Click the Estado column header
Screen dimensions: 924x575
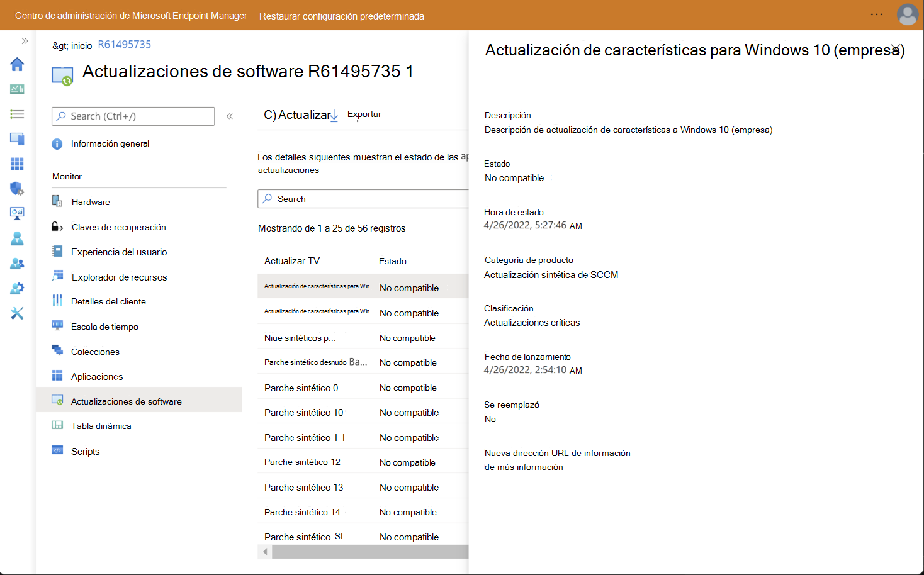pos(393,261)
